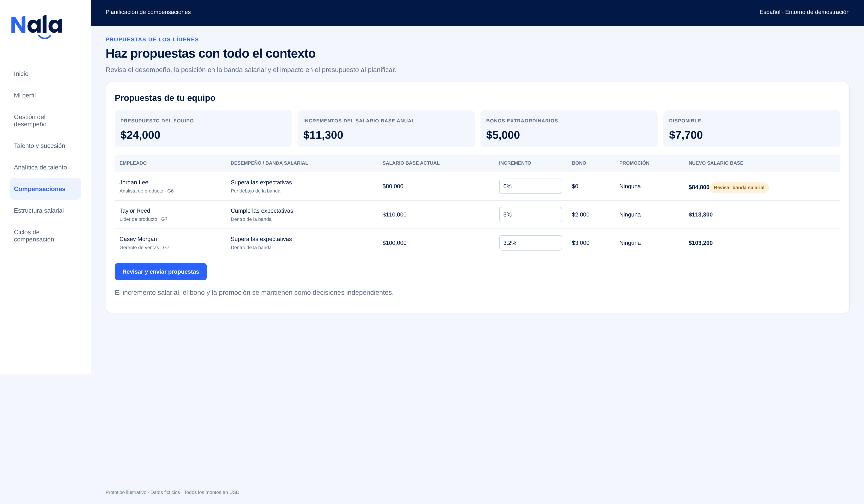Click Taylor Reed's $110,000 base salary

[x=395, y=215]
